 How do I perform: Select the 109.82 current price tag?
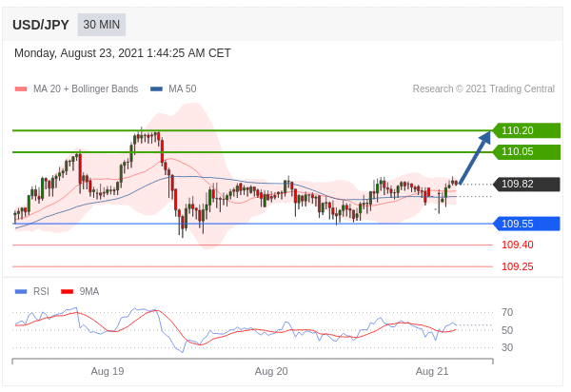pos(526,185)
